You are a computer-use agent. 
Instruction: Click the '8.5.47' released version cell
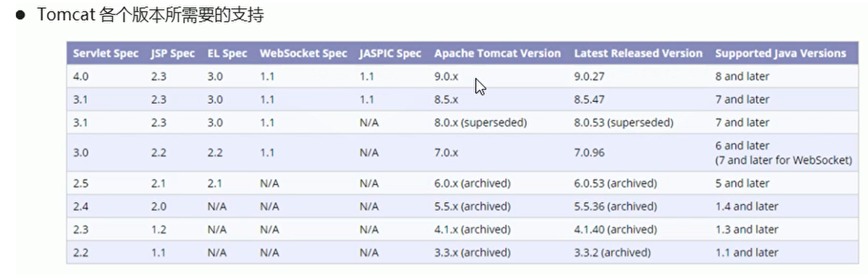pyautogui.click(x=589, y=100)
